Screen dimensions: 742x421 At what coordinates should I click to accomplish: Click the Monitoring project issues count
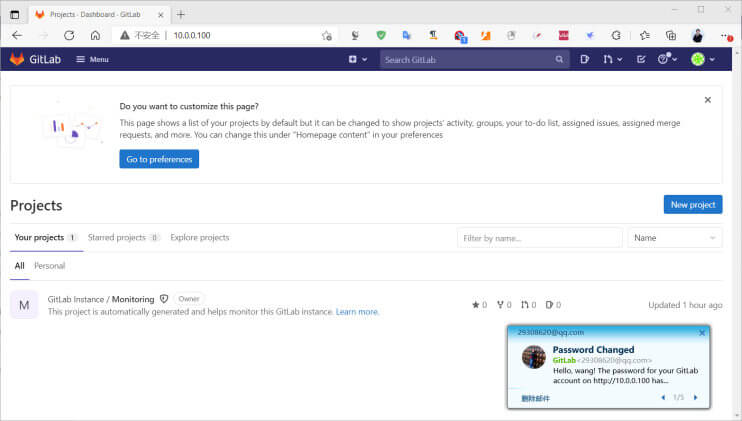point(553,305)
